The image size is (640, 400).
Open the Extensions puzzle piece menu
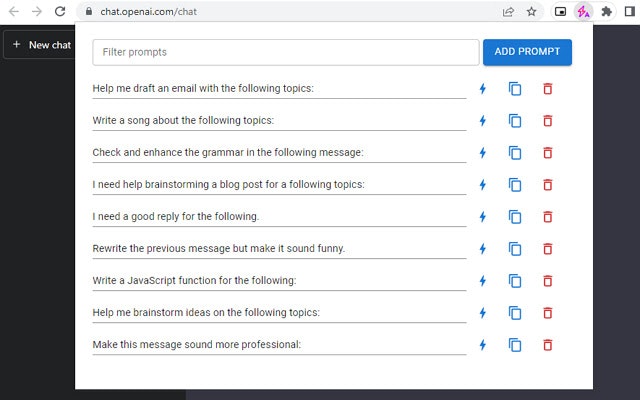pyautogui.click(x=607, y=11)
